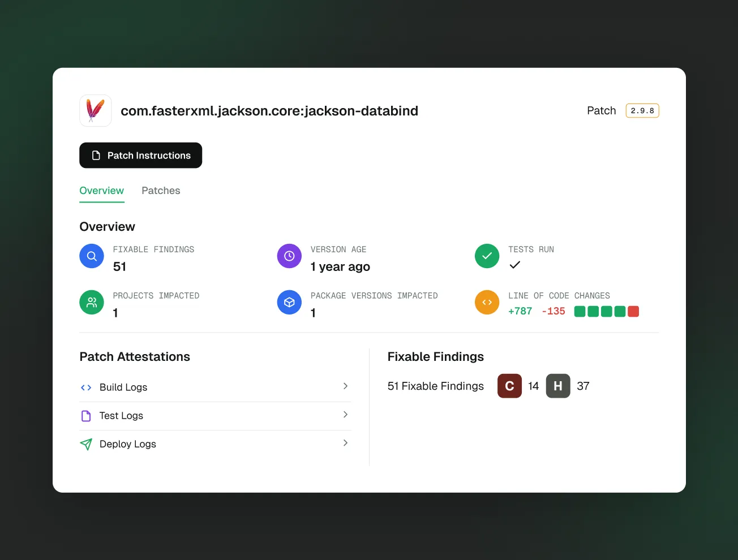Click the high count 37

pyautogui.click(x=583, y=386)
